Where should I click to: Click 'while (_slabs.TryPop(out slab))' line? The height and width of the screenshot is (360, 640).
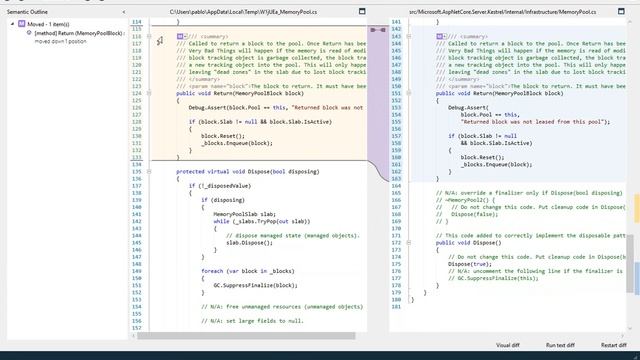(x=262, y=221)
